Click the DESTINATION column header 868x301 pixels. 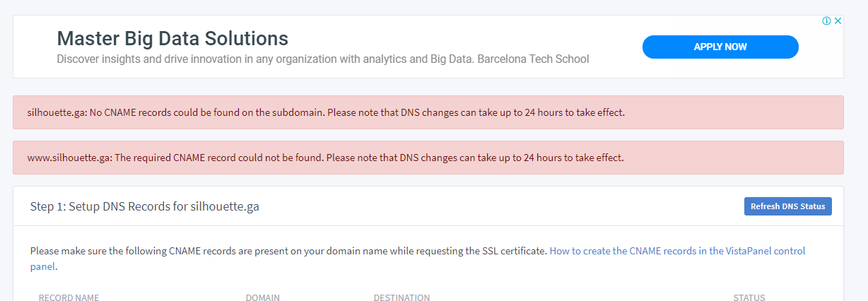point(401,297)
